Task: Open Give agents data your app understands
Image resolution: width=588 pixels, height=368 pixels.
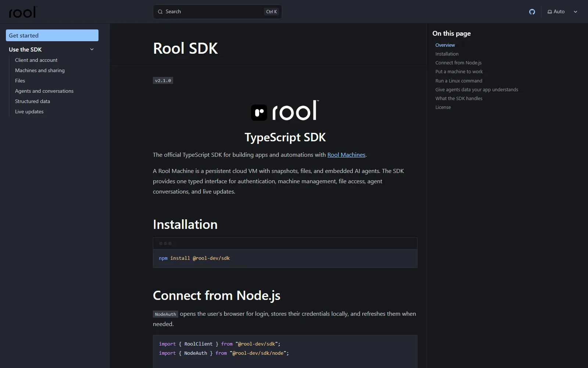Action: [x=477, y=89]
